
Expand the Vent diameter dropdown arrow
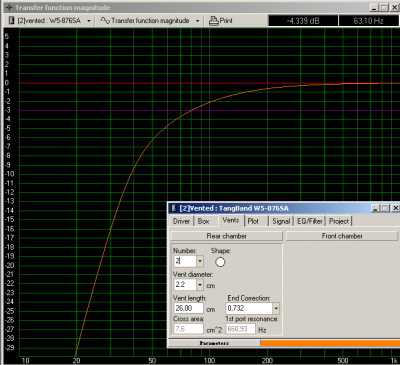pos(200,285)
